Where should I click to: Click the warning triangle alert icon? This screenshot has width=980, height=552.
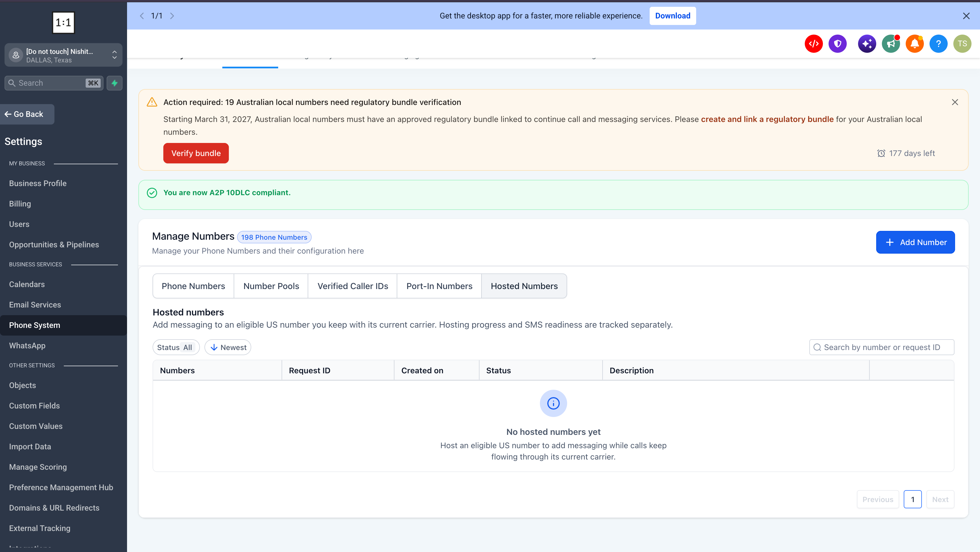click(152, 102)
